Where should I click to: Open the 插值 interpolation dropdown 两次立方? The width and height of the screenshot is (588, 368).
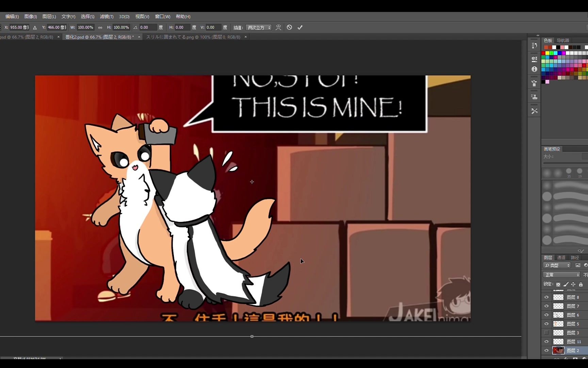click(259, 27)
